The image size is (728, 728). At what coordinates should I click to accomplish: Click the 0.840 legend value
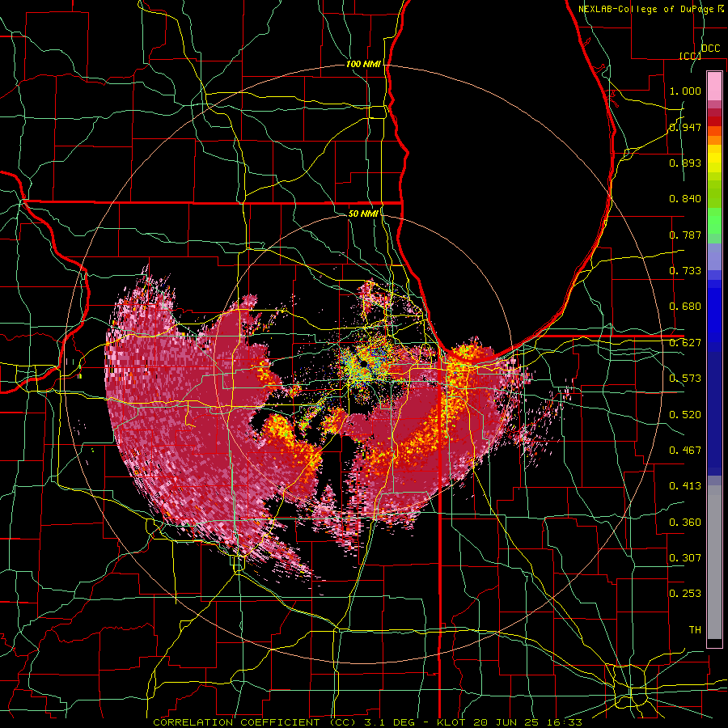click(685, 198)
